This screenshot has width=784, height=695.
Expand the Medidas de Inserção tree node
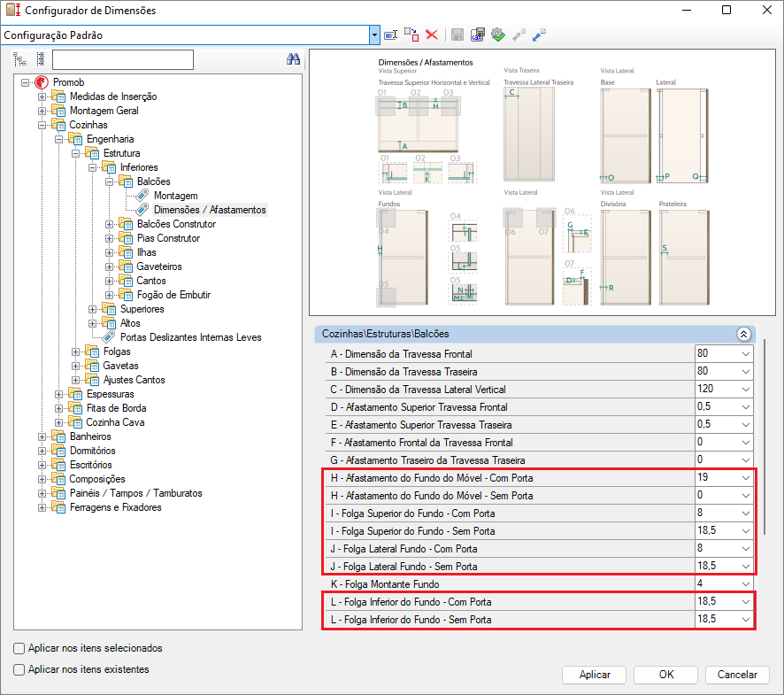click(x=42, y=97)
